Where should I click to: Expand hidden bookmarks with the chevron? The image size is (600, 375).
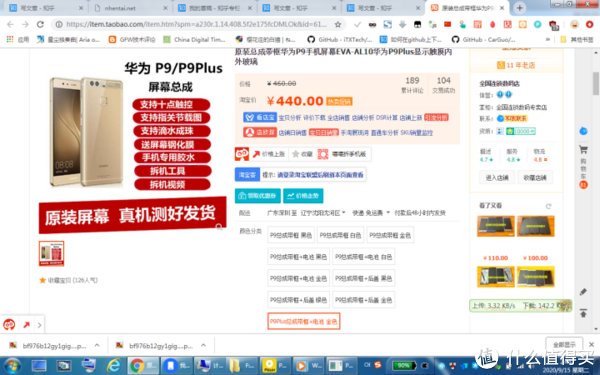click(x=548, y=39)
